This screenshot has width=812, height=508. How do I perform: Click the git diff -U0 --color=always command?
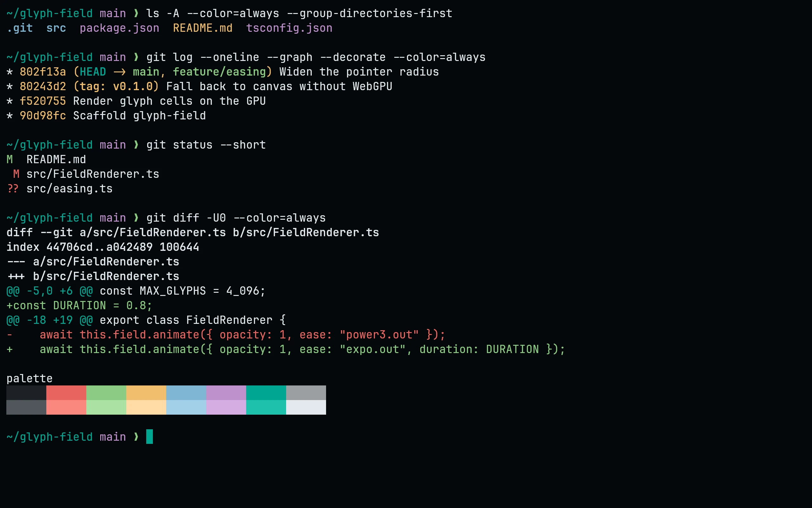[x=236, y=218]
